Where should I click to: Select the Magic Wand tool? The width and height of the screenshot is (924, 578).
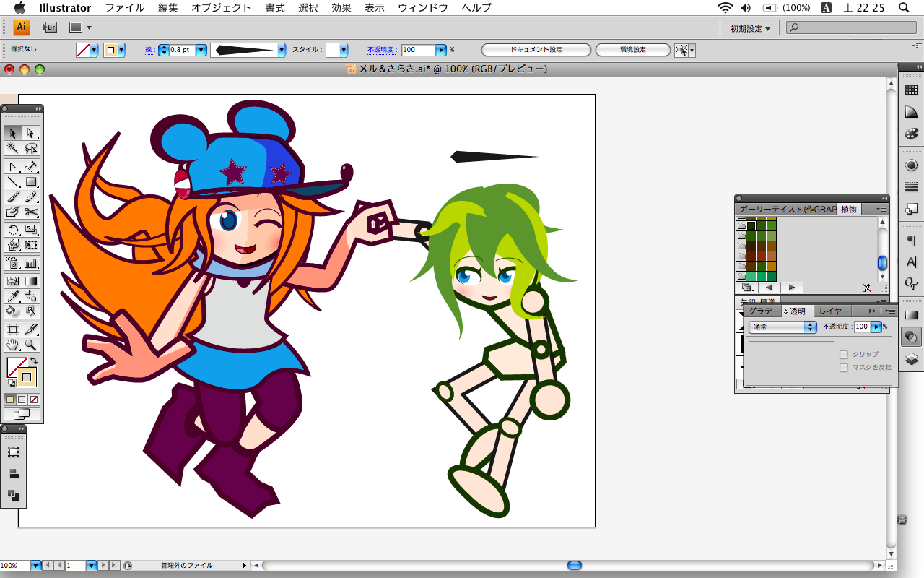click(12, 148)
